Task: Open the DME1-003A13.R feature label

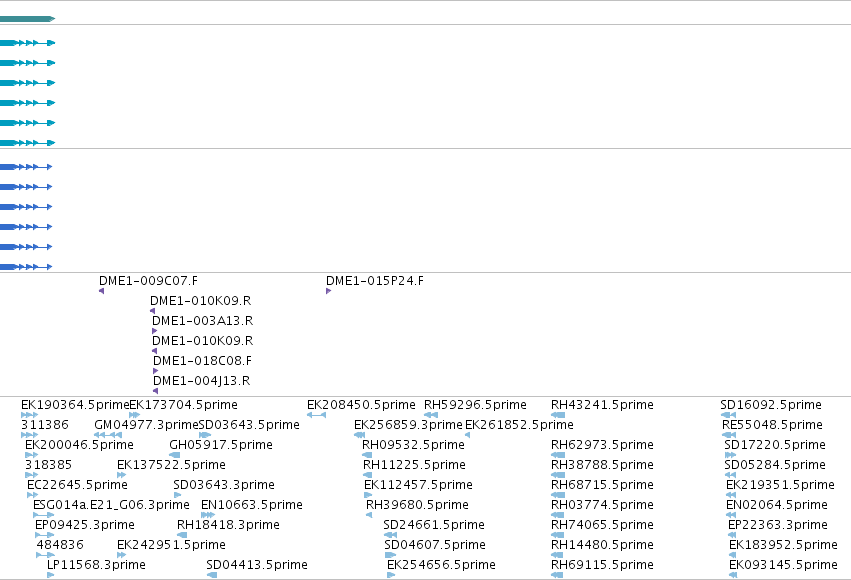Action: click(x=202, y=321)
